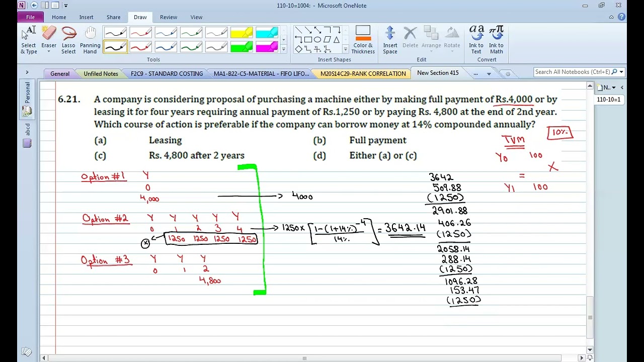Show more sections via the ellipsis tab
The image size is (644, 362).
tap(475, 73)
